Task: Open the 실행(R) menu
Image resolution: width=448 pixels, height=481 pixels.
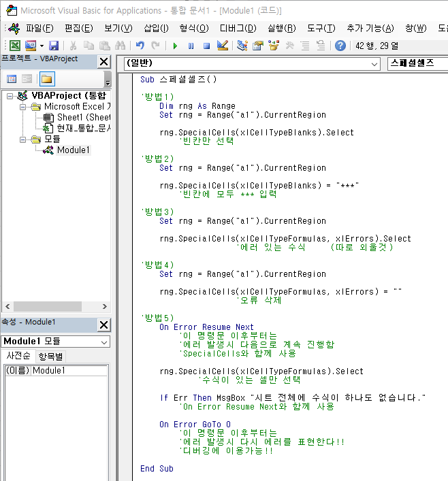Action: [x=282, y=28]
